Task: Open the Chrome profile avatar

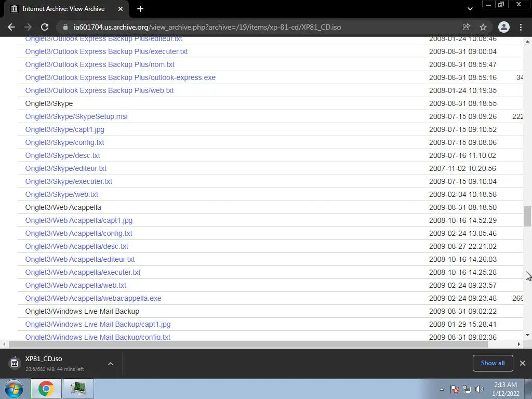Action: coord(504,27)
